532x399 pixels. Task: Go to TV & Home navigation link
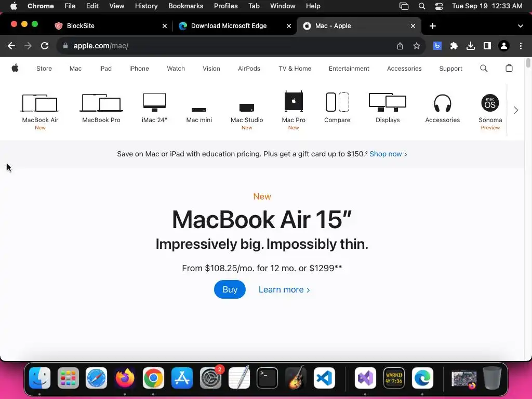point(295,69)
